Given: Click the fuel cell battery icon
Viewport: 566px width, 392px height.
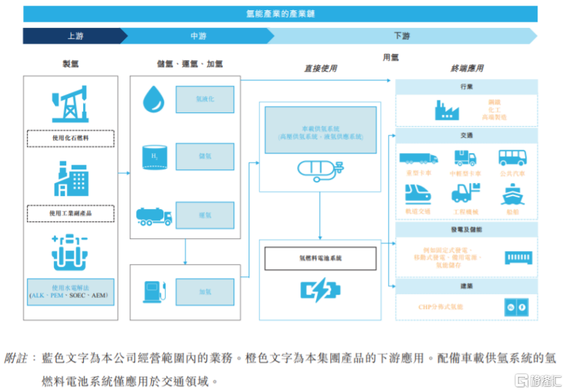Looking at the screenshot, I should coord(320,290).
